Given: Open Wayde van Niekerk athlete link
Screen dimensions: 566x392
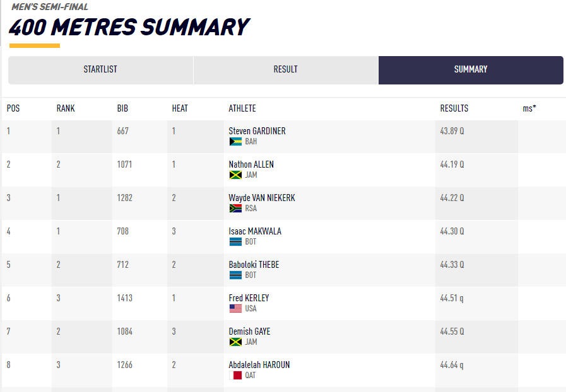Looking at the screenshot, I should point(261,198).
